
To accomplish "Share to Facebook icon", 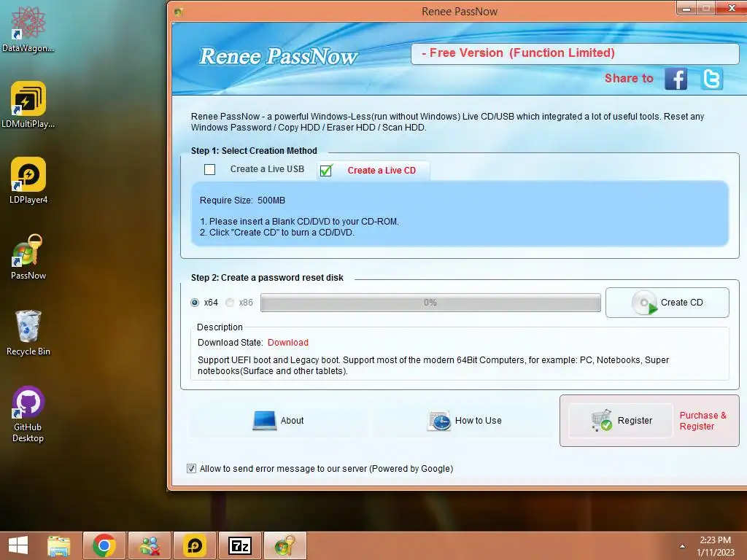I will pyautogui.click(x=676, y=79).
